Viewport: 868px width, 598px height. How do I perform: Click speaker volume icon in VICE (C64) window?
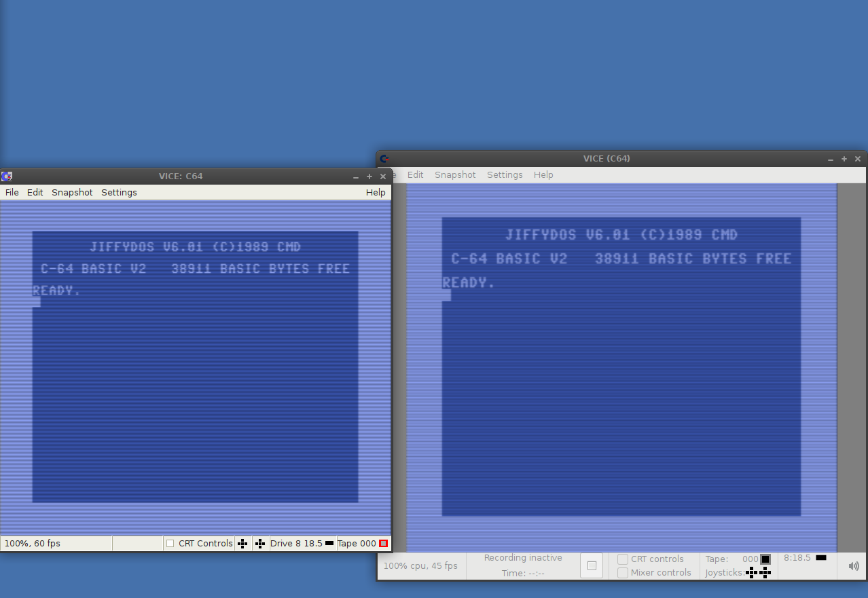(x=853, y=565)
